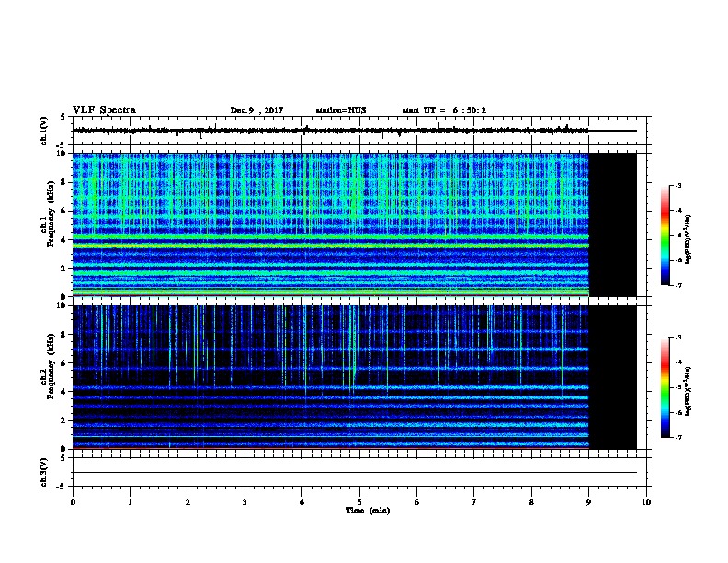Click the ch.2 colorbar "log(PSD)" unit label
Image resolution: width=728 pixels, height=563 pixels.
[x=688, y=391]
